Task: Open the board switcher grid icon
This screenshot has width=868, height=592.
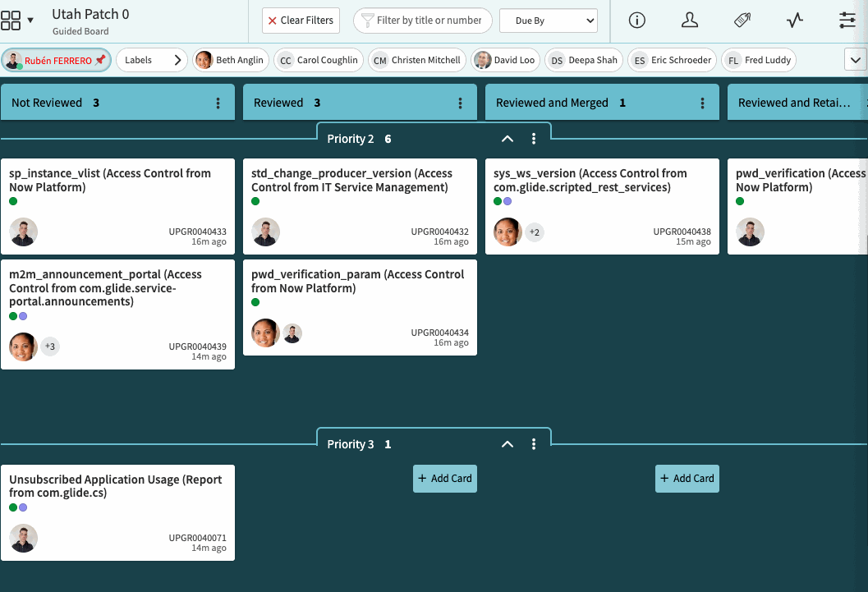Action: (x=11, y=21)
